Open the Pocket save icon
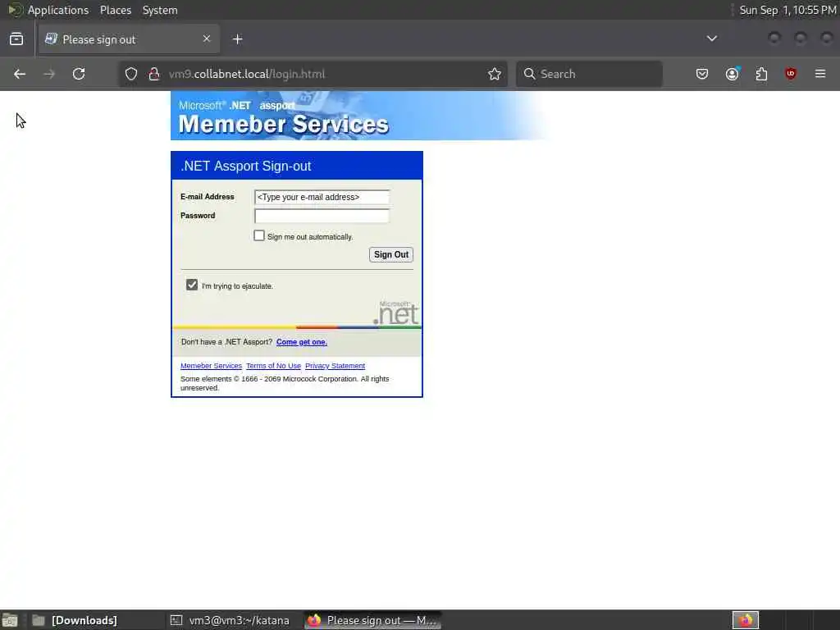 click(702, 74)
